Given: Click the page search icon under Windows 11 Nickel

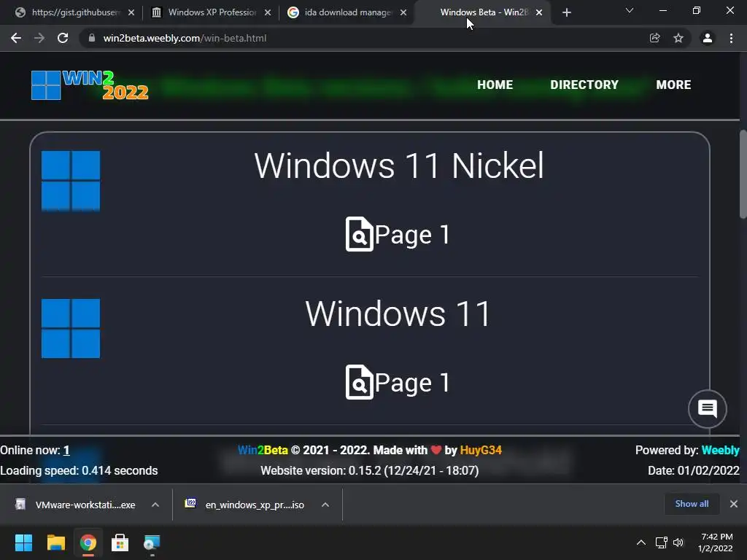Looking at the screenshot, I should [359, 234].
